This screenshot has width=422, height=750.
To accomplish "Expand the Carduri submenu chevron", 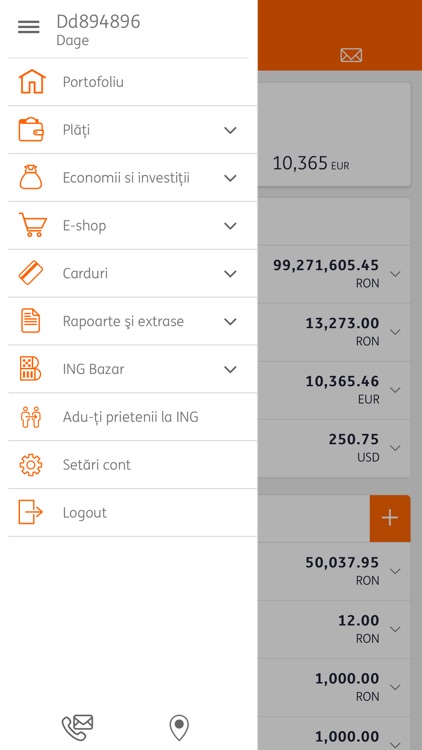I will [x=231, y=274].
